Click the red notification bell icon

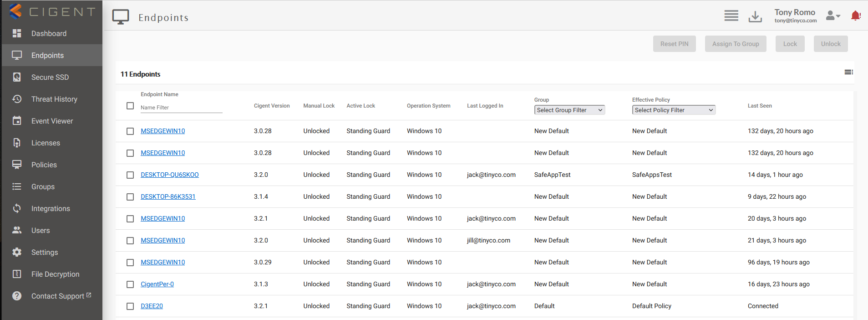856,16
